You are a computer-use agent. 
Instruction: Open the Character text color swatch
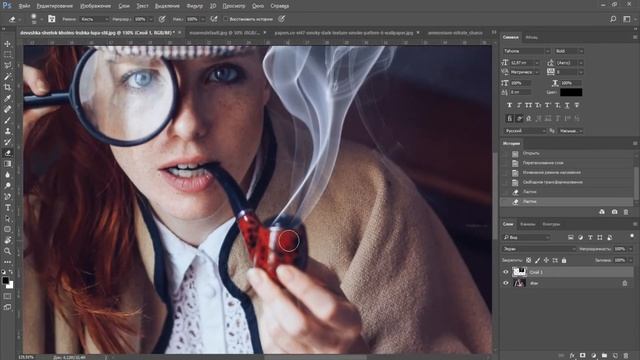571,92
